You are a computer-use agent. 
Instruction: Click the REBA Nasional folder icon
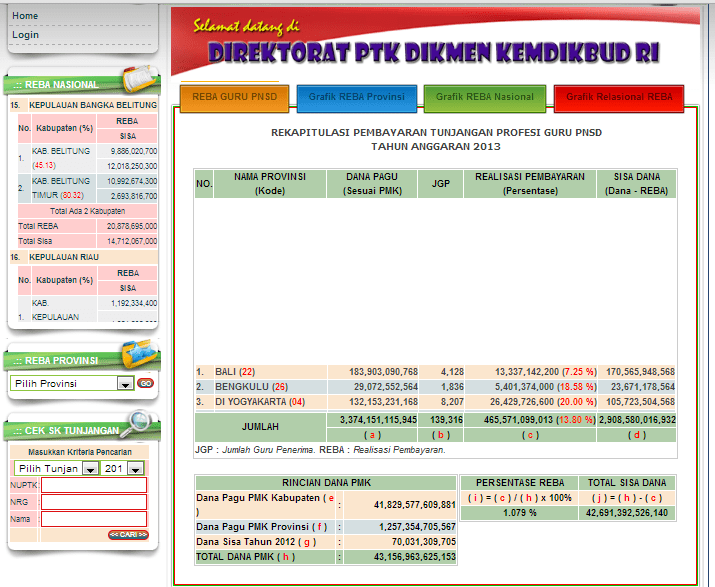point(139,78)
